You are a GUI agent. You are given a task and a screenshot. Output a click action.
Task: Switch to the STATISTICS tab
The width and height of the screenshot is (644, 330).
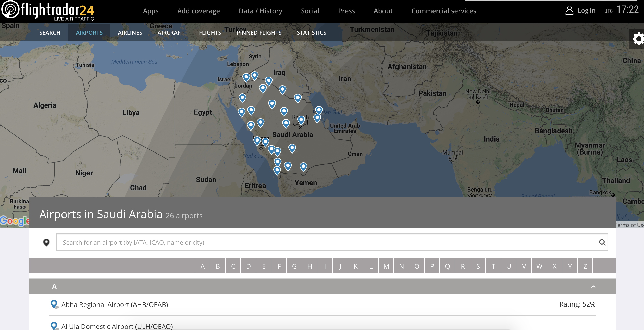[311, 33]
